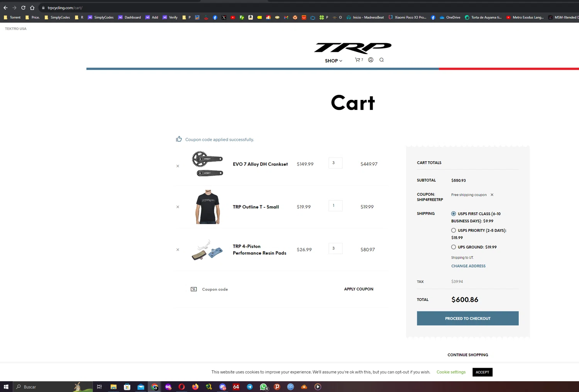Click Continue Shopping link

(x=467, y=355)
